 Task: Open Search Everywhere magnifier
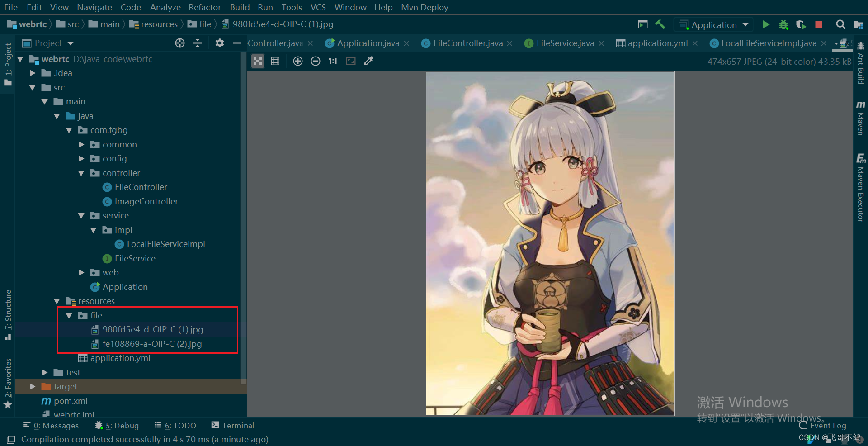[840, 24]
